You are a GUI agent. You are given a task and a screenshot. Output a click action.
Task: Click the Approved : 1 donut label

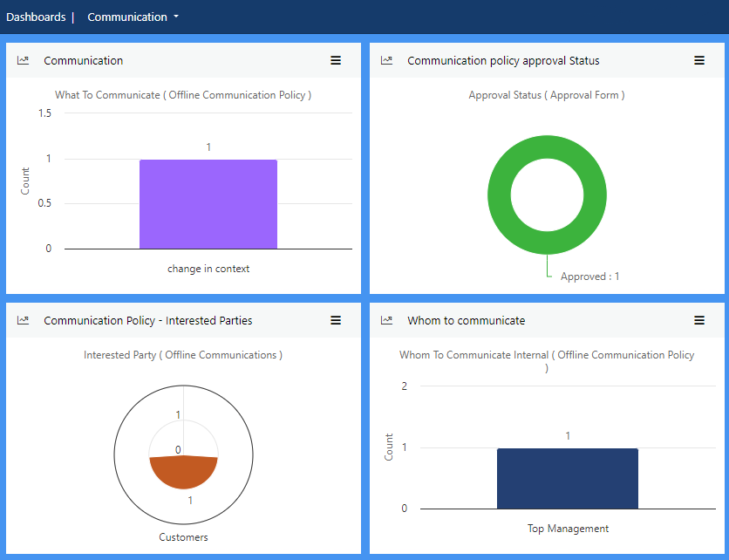(589, 276)
